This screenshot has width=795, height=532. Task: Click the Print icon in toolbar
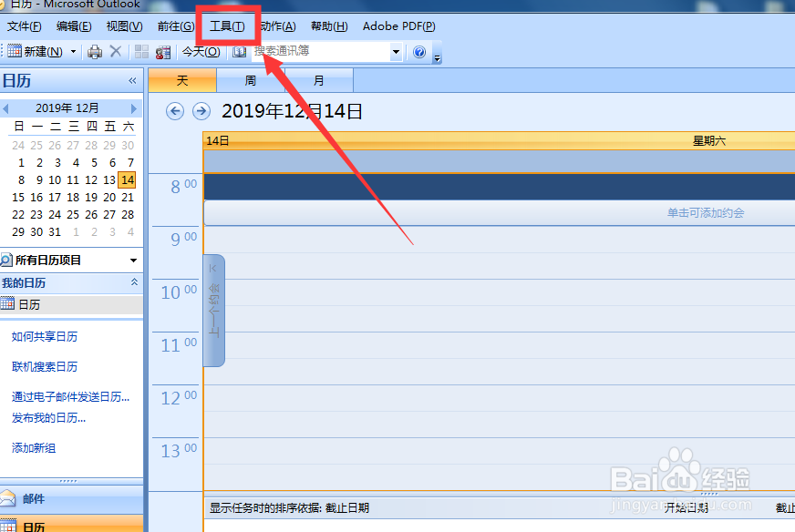(95, 52)
